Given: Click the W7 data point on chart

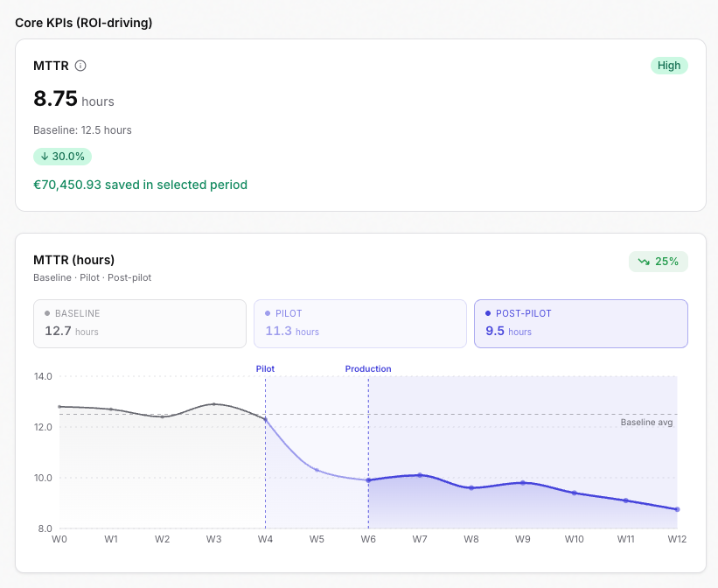Looking at the screenshot, I should (x=420, y=475).
